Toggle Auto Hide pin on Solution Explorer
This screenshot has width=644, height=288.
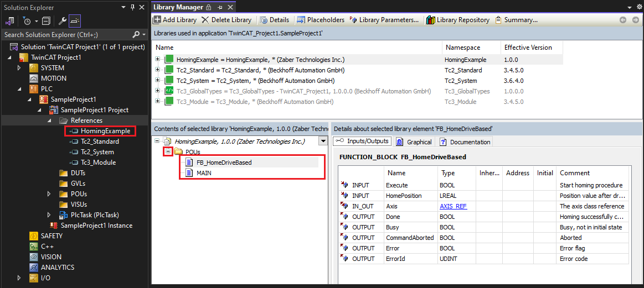(x=133, y=7)
